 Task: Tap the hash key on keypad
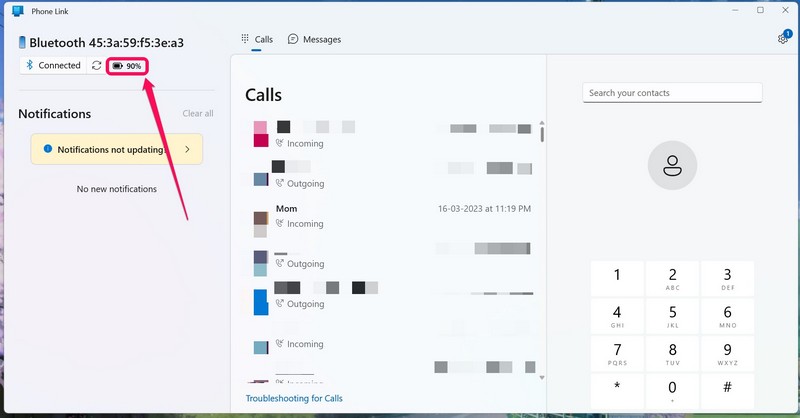point(728,391)
